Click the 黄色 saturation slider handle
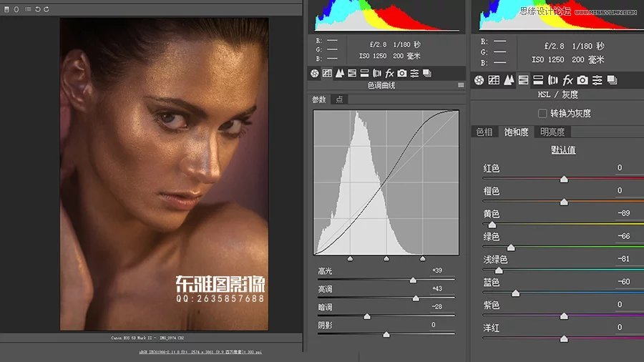The width and height of the screenshot is (644, 362). click(x=492, y=225)
